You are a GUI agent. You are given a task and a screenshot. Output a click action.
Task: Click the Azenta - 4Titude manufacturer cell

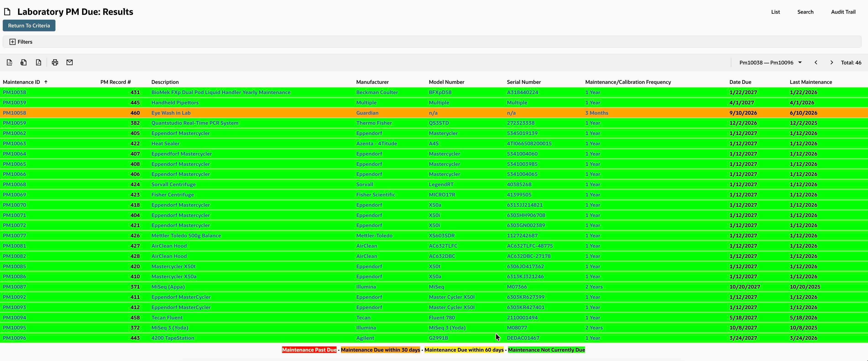click(377, 143)
